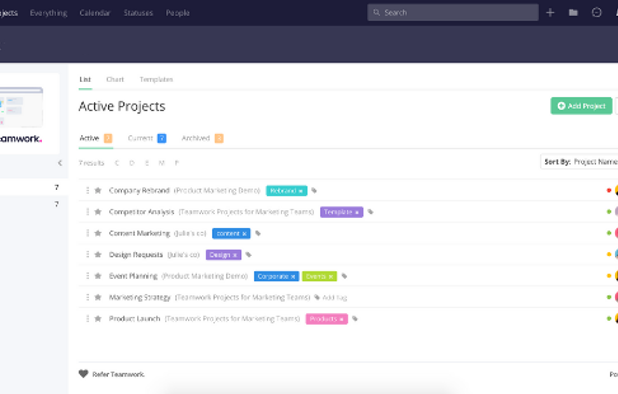Star the Competitor Analysis project
Screen dimensions: 618x394
tap(98, 212)
